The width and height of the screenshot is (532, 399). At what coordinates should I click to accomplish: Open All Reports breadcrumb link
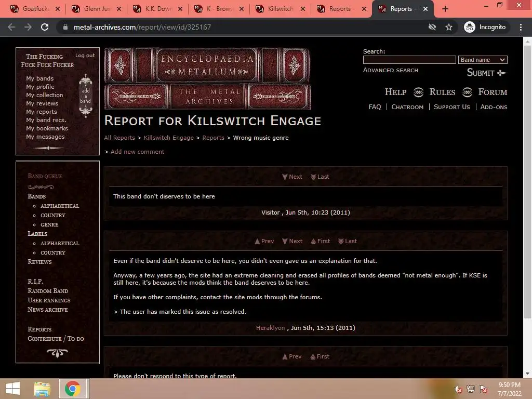[119, 138]
